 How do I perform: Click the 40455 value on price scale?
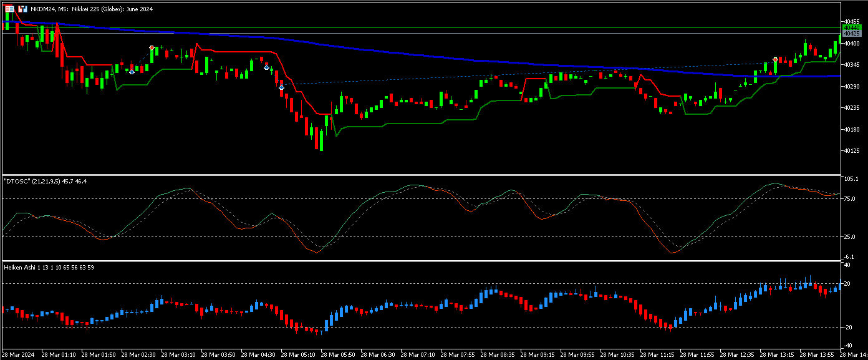coord(851,21)
